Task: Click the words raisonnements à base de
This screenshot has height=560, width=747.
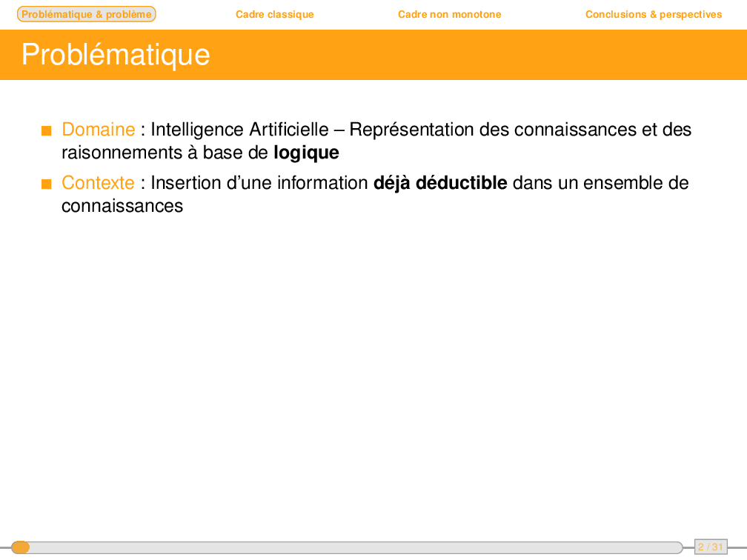Action: click(x=165, y=153)
